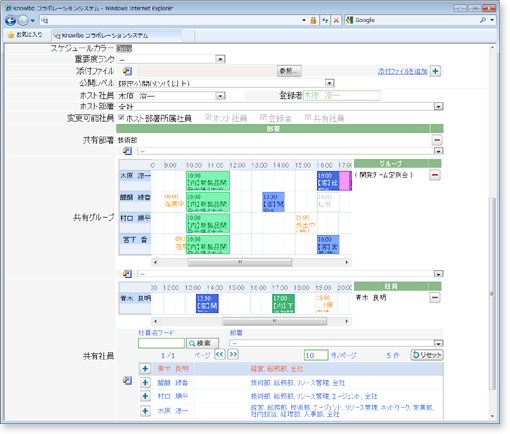Open the search provider dropdown arrow
This screenshot has width=510, height=434.
(492, 20)
